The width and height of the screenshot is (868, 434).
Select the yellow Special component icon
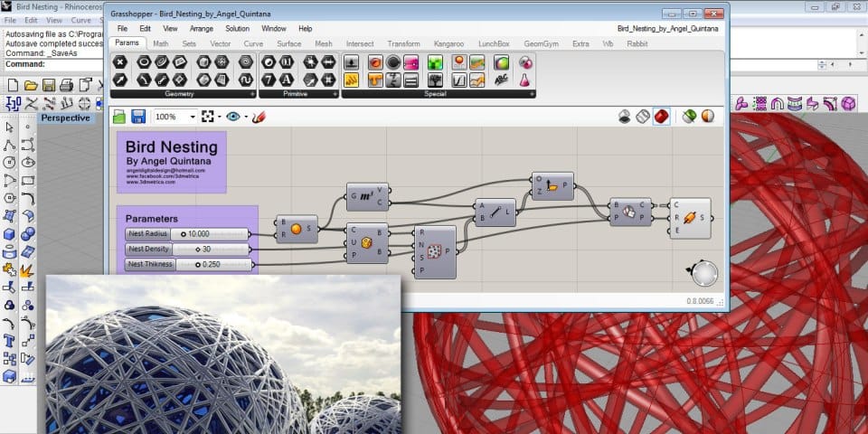click(x=351, y=80)
